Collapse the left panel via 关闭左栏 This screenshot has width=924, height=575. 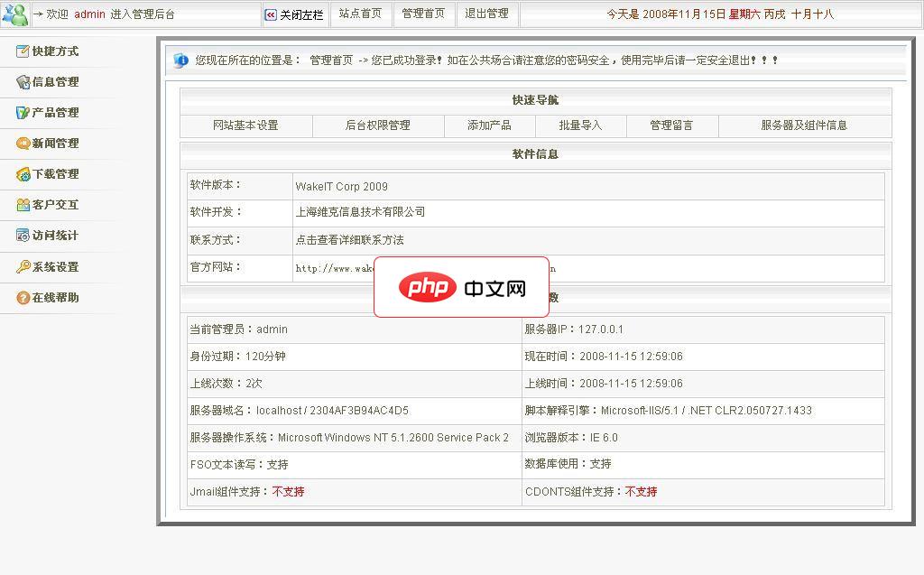coord(294,13)
